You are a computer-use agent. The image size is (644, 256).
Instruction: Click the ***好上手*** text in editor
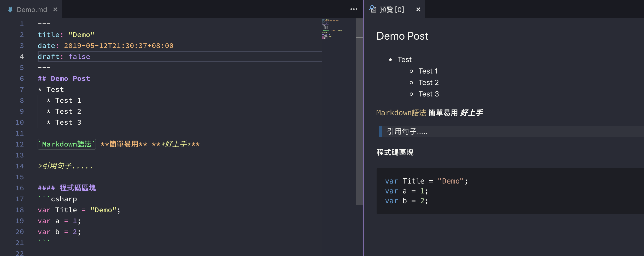(x=176, y=144)
